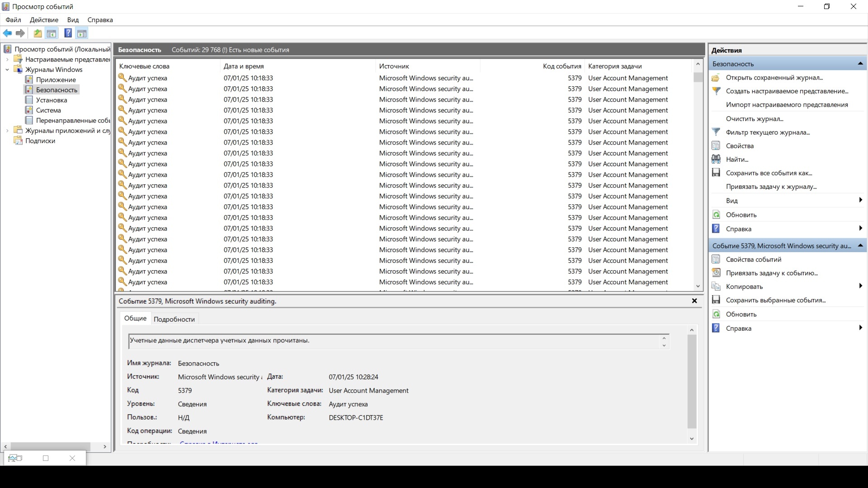Click the forward navigation arrow in toolbar
This screenshot has height=488, width=868.
click(20, 33)
